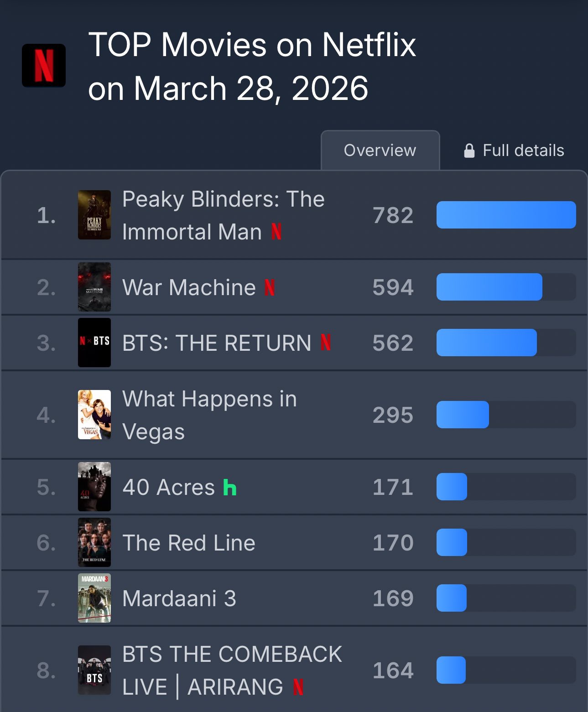Image resolution: width=588 pixels, height=712 pixels.
Task: Click the Mardaani 3 poster thumbnail
Action: [x=94, y=598]
